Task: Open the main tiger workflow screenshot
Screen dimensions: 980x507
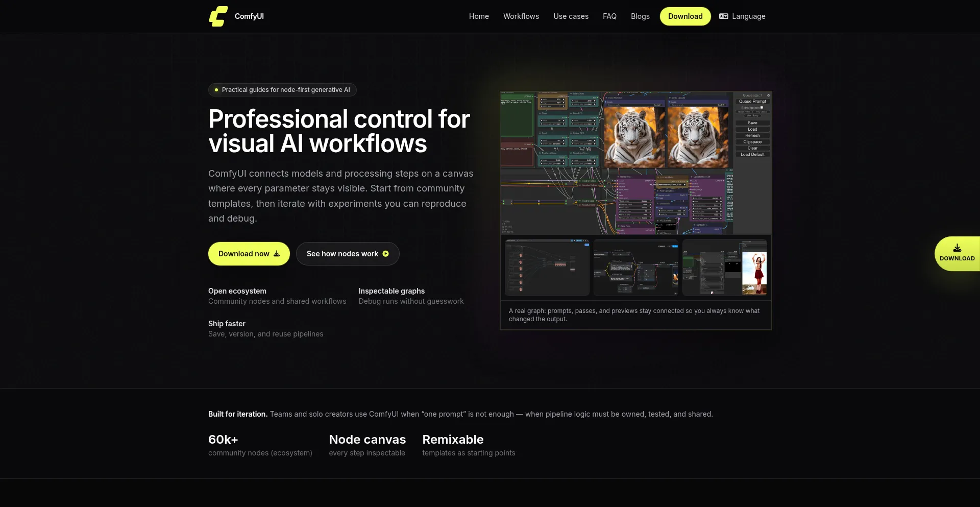Action: point(636,163)
